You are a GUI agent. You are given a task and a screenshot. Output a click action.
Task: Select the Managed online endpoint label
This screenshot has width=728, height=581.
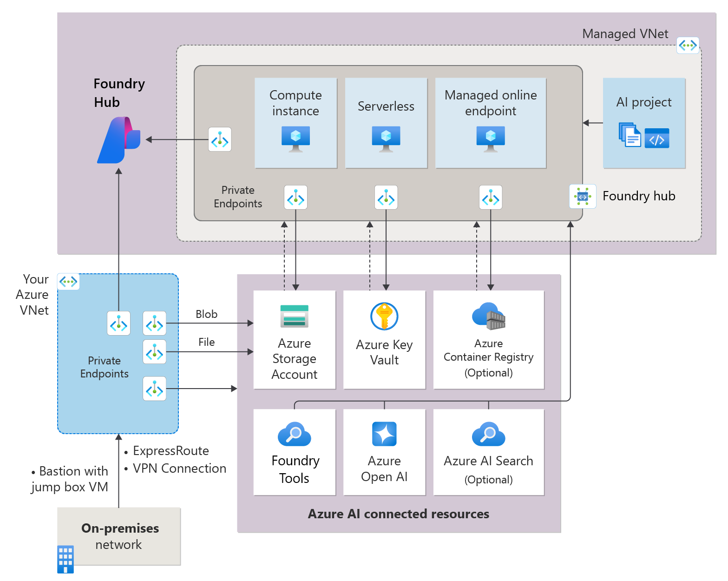(491, 103)
